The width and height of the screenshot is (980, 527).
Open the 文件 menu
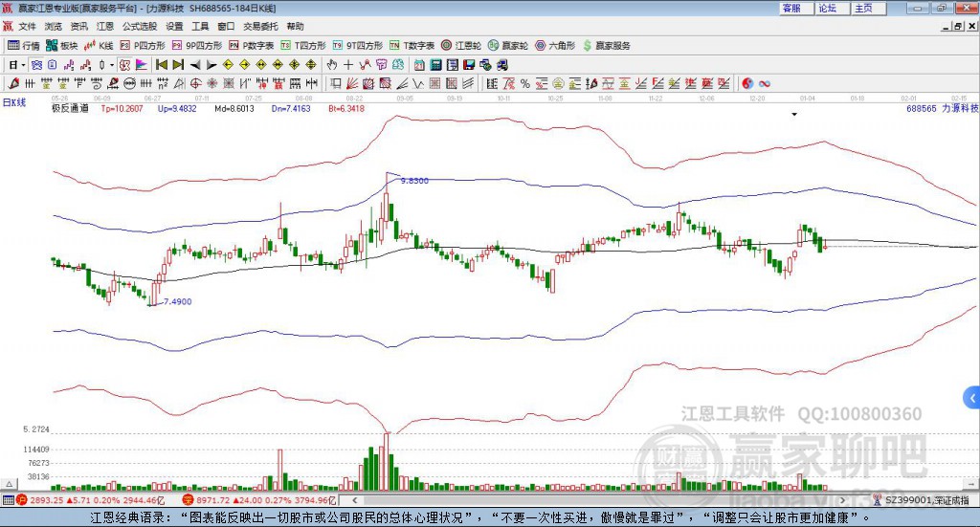click(x=28, y=26)
